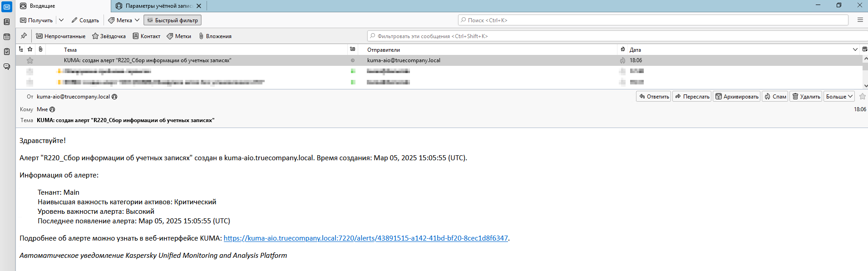
Task: Click the contact icon next to Мне
Action: (x=52, y=109)
